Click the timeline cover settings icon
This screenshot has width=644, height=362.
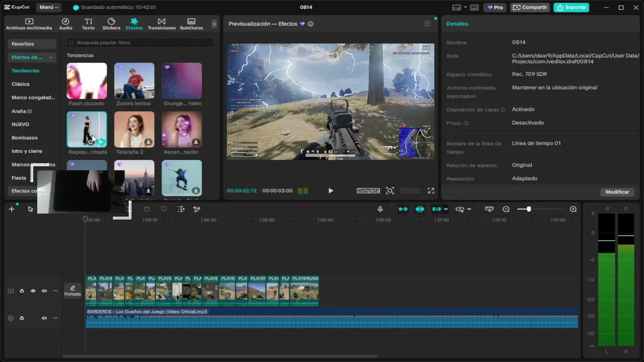click(x=489, y=209)
